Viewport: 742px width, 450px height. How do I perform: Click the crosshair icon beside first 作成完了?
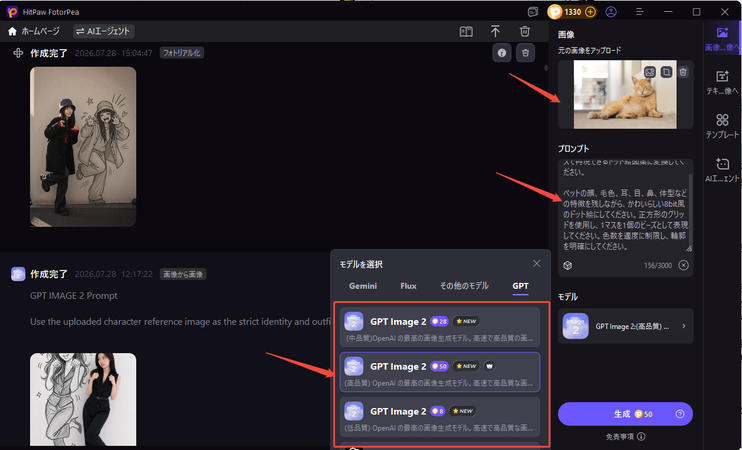(18, 53)
